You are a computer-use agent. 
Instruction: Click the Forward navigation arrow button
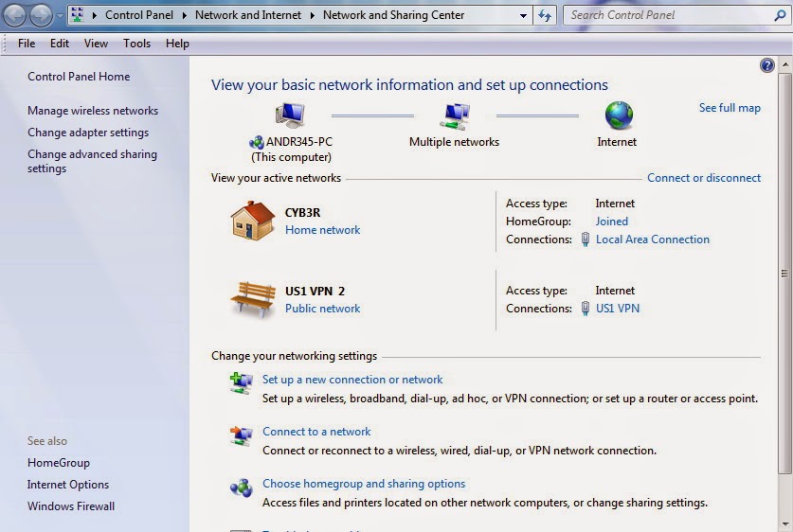[41, 15]
